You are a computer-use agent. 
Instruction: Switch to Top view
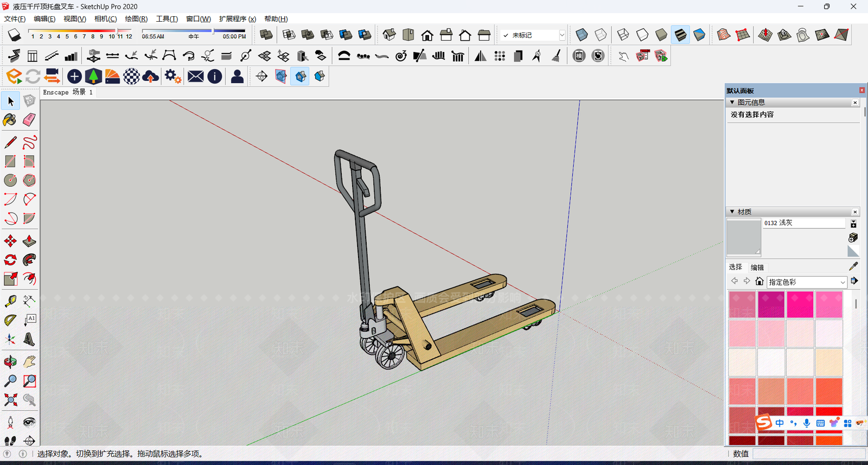coord(408,35)
